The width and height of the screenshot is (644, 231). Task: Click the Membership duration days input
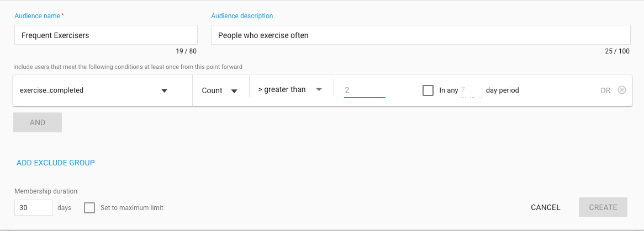pyautogui.click(x=34, y=208)
